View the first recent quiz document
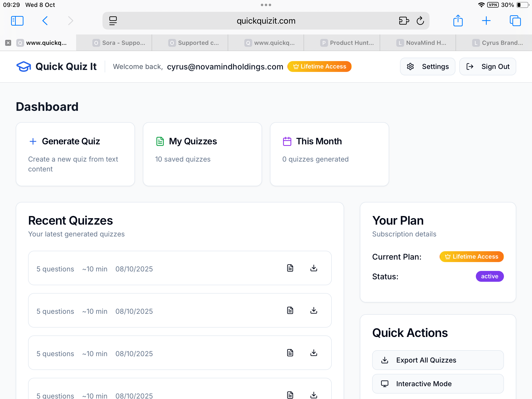This screenshot has width=532, height=399. pyautogui.click(x=290, y=268)
